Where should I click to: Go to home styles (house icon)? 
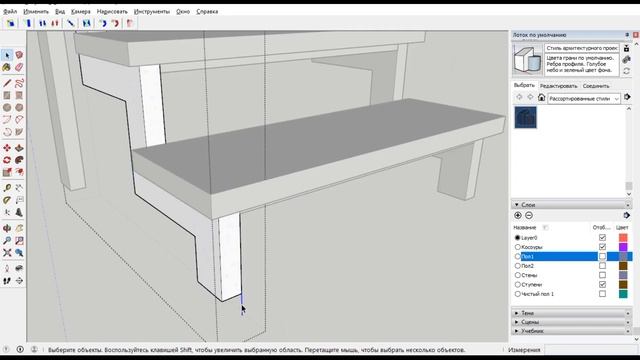pos(541,97)
